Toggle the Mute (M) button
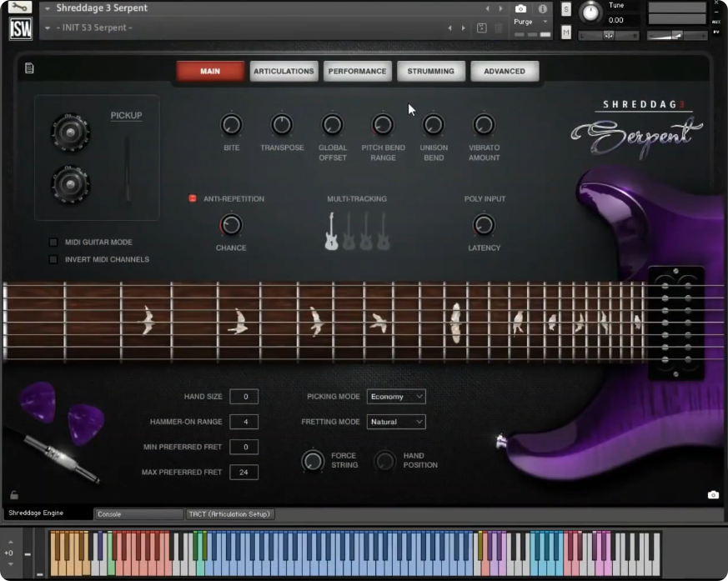 click(x=566, y=33)
